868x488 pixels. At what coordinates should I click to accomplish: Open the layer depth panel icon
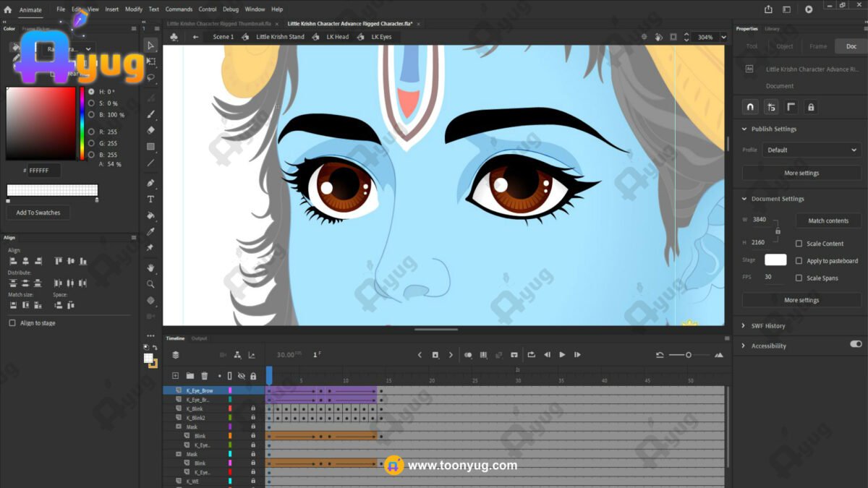[x=252, y=355]
